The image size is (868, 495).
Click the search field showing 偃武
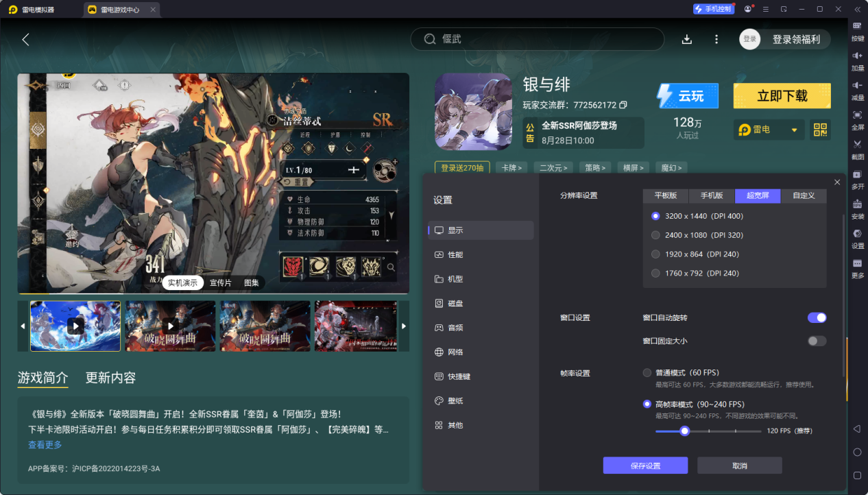pyautogui.click(x=538, y=39)
